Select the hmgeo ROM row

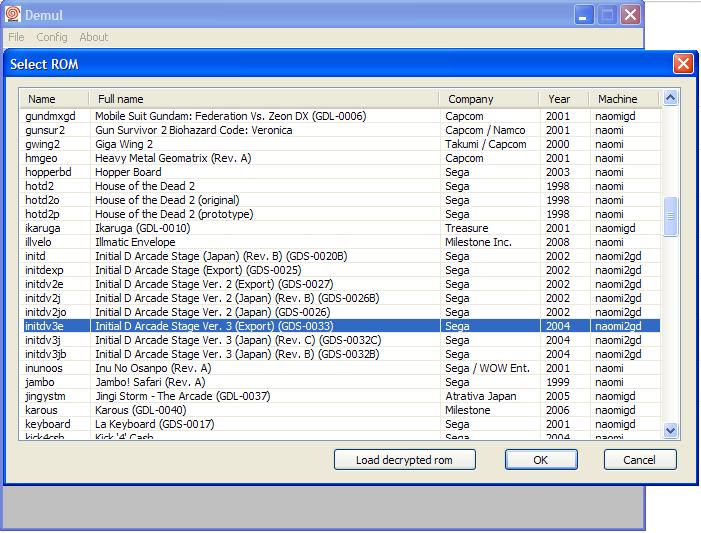coord(342,158)
